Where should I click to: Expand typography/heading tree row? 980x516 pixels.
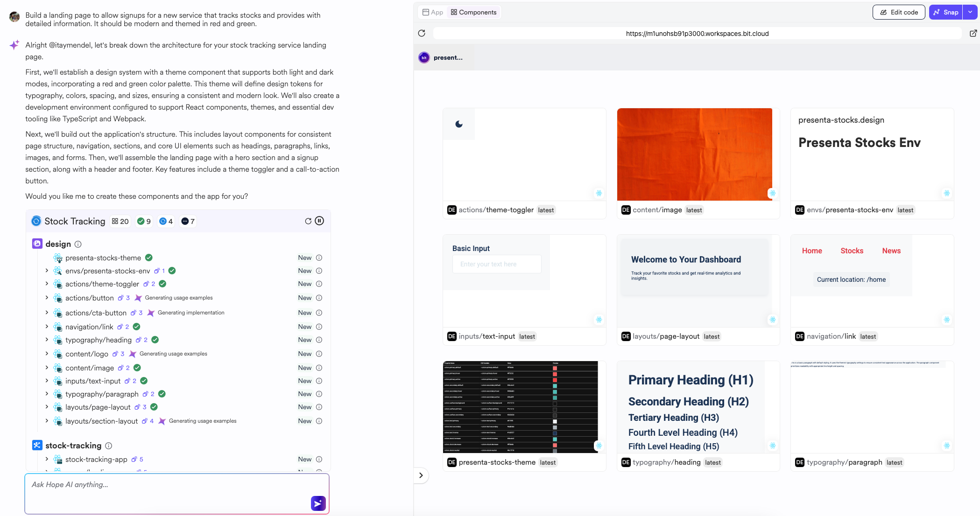[x=47, y=340]
